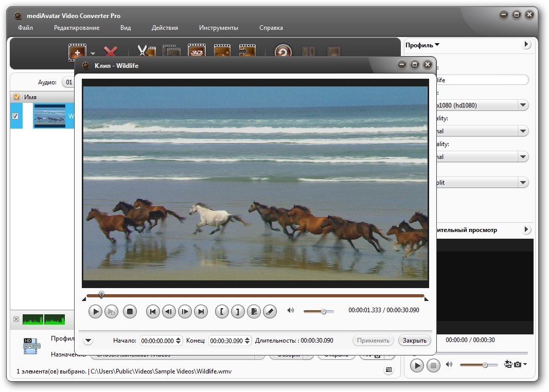Mute the clip dialog volume speaker
This screenshot has height=392, width=549.
click(x=291, y=311)
